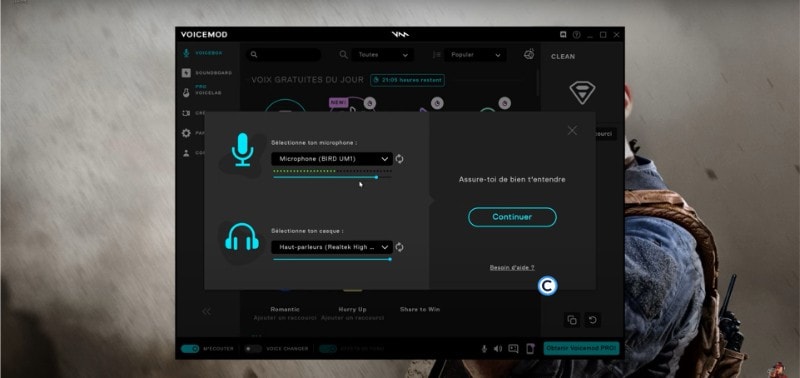Click the help question mark icon in the title bar
Image resolution: width=800 pixels, height=378 pixels.
pos(577,35)
